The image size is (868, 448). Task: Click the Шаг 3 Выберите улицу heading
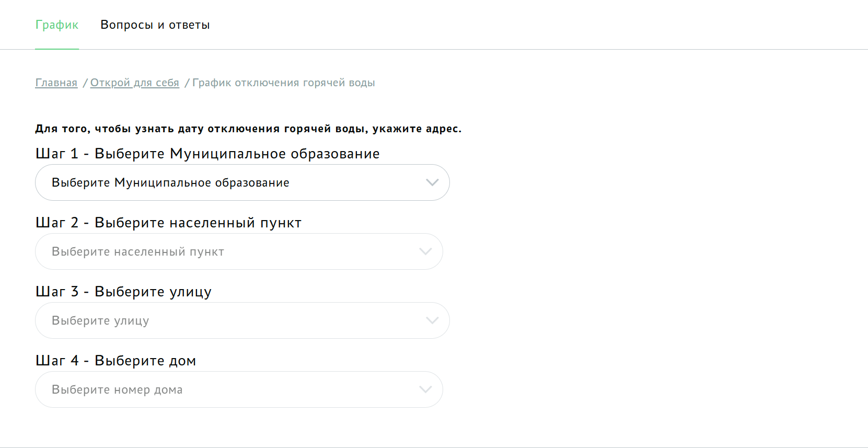point(123,292)
